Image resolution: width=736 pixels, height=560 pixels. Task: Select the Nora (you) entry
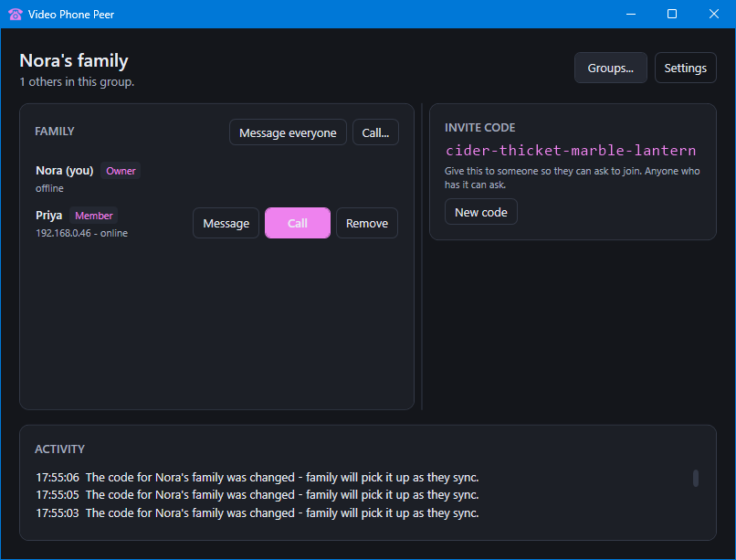(x=65, y=171)
